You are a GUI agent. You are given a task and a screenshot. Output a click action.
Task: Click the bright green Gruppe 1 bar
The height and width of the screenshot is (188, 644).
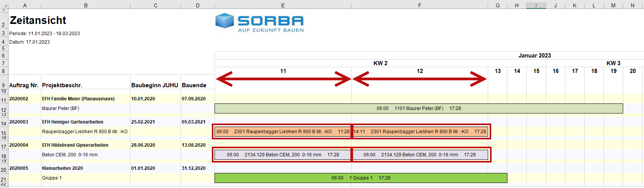click(361, 178)
